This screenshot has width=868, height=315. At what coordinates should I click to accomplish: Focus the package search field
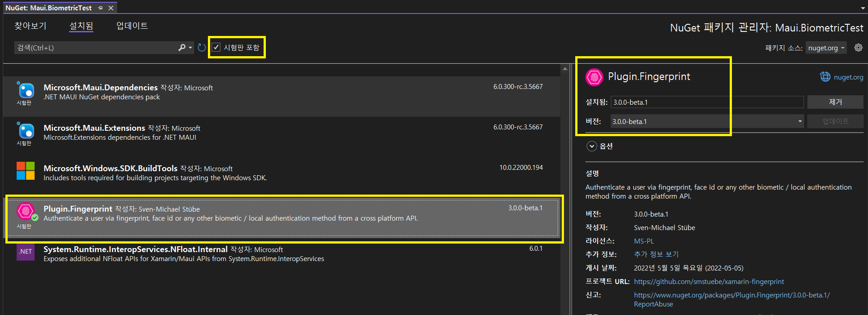97,48
